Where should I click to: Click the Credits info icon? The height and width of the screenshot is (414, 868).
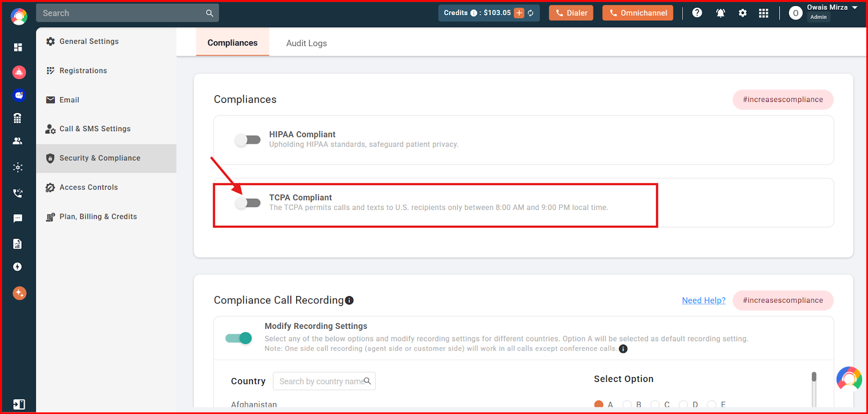(x=474, y=13)
